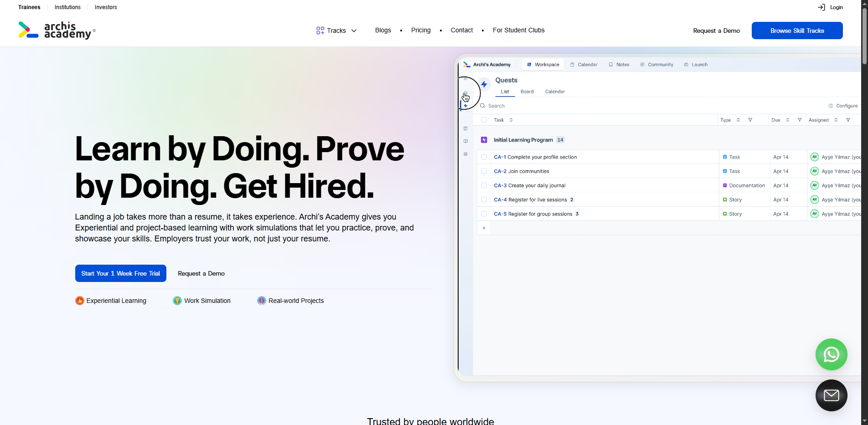Click the 14 count badge beside Initial Learning Program
Viewport: 868px width, 425px height.
560,140
